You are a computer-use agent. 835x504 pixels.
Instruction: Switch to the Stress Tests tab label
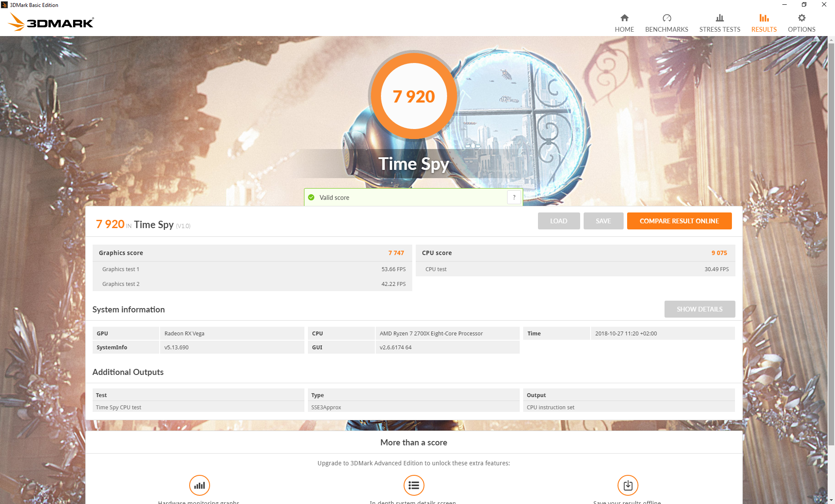[719, 30]
